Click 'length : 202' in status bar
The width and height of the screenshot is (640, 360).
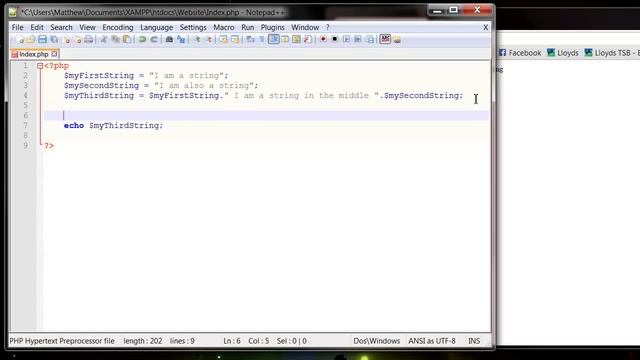pyautogui.click(x=142, y=341)
